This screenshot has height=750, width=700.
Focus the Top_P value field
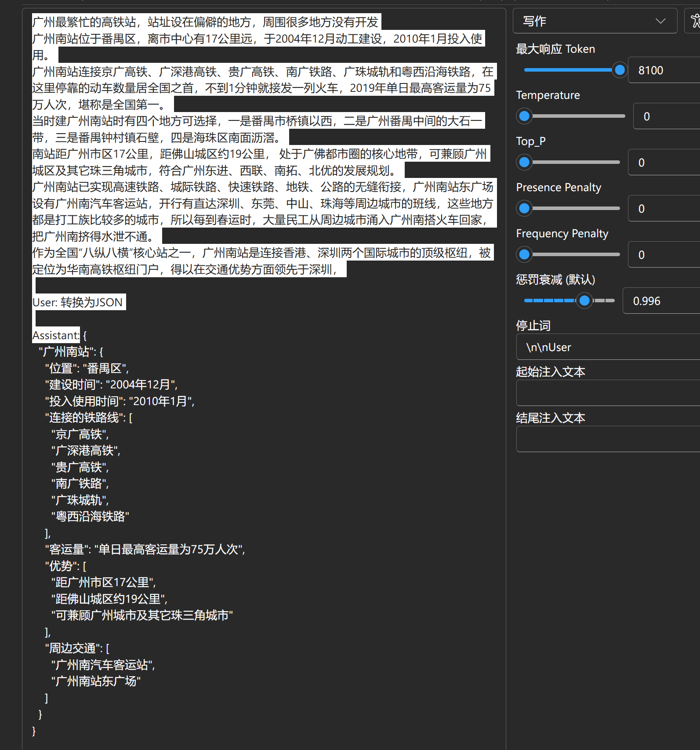click(x=664, y=163)
